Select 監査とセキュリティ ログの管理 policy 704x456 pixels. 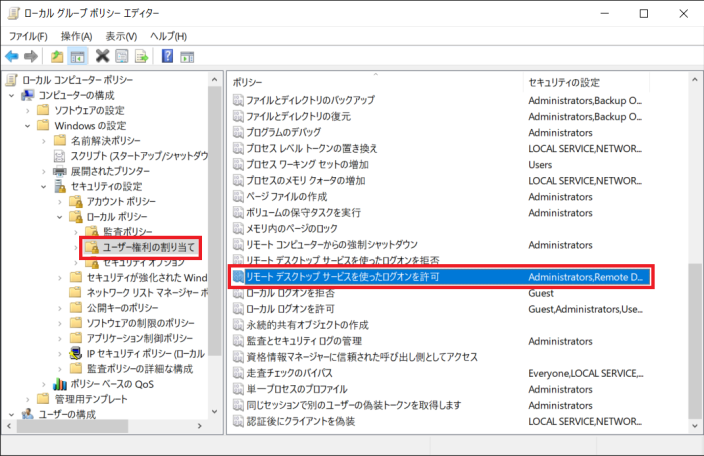[304, 341]
